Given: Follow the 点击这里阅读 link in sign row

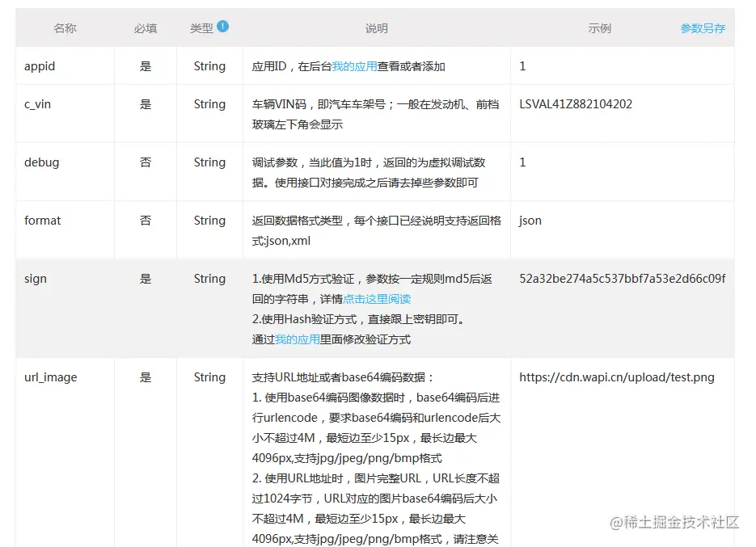Looking at the screenshot, I should click(x=377, y=299).
